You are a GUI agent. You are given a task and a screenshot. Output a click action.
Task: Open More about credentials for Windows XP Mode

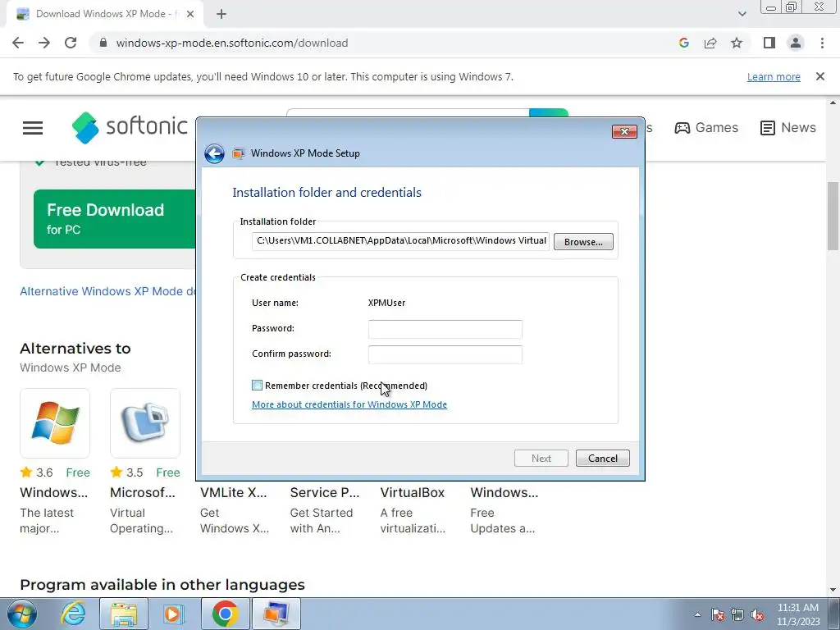[349, 404]
